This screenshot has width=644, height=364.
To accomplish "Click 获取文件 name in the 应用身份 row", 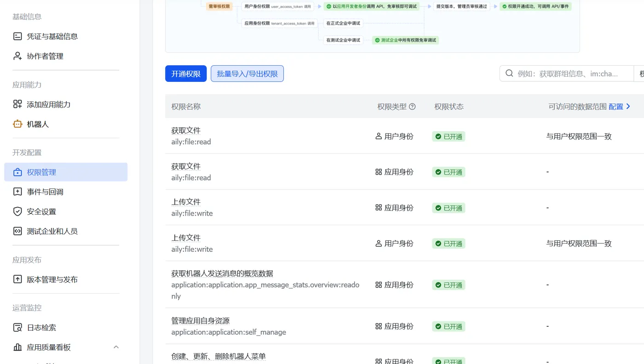I will [x=186, y=166].
